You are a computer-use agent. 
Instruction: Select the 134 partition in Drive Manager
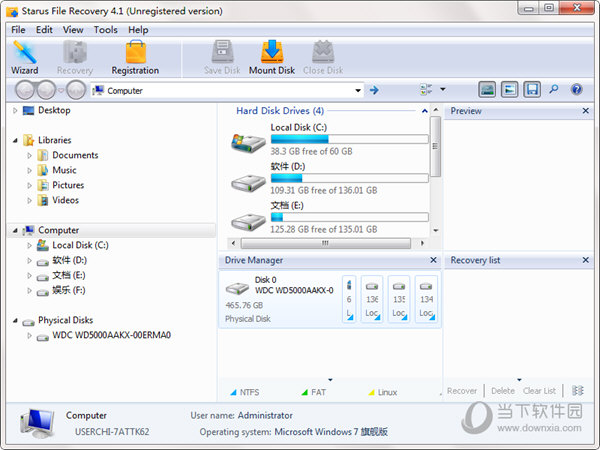pyautogui.click(x=426, y=299)
